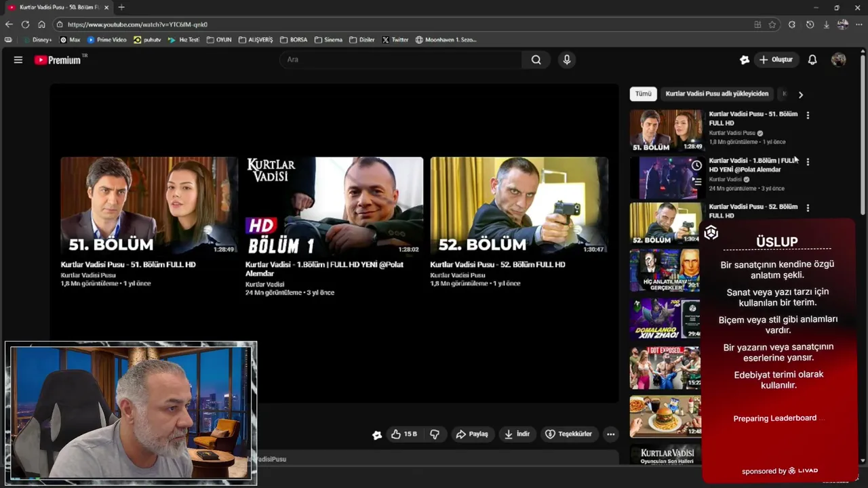868x488 pixels.
Task: Open Kurtlar Vadisi Pusu channel under 51. Bölüm end card
Action: click(88, 275)
